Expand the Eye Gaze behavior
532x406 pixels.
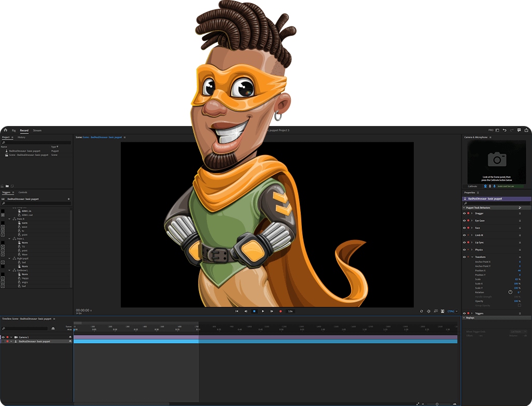(472, 220)
